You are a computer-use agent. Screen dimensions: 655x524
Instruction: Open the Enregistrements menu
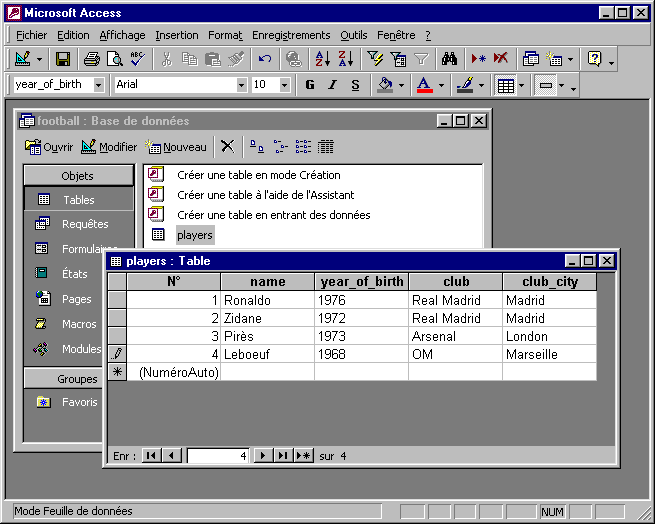coord(291,35)
